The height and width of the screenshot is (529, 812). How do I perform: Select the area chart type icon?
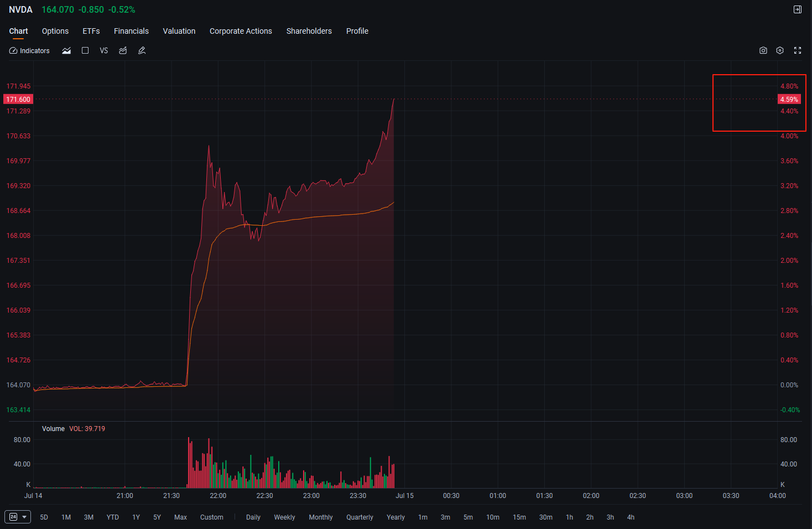66,50
